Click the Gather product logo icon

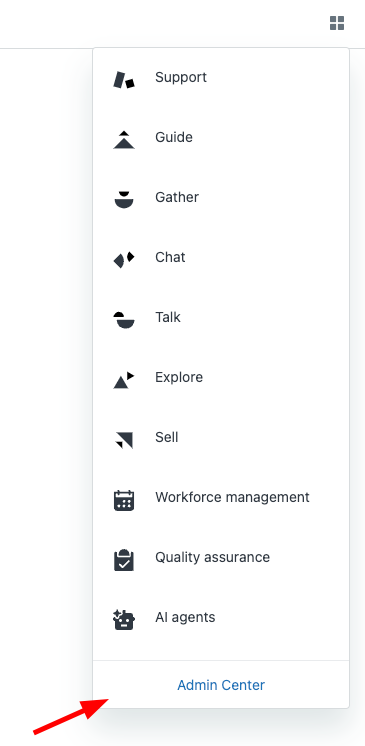click(x=124, y=199)
